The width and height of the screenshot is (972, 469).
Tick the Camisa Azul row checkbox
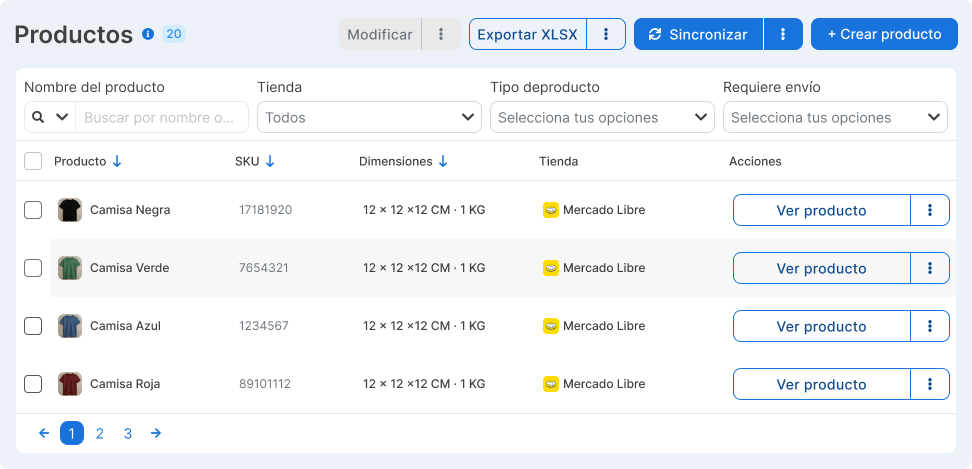(x=33, y=326)
